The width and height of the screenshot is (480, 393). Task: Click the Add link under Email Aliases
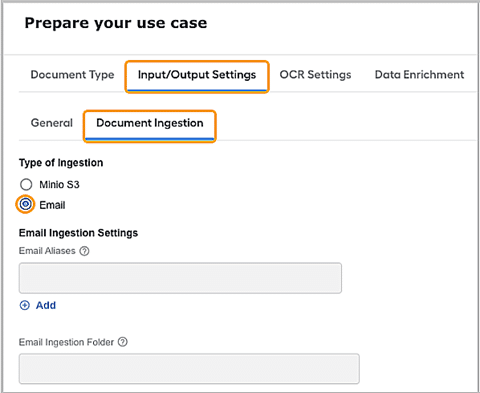click(x=46, y=305)
